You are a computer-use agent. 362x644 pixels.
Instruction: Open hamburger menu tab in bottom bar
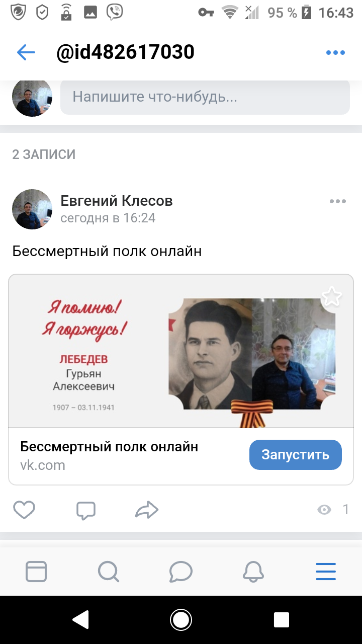click(x=326, y=572)
